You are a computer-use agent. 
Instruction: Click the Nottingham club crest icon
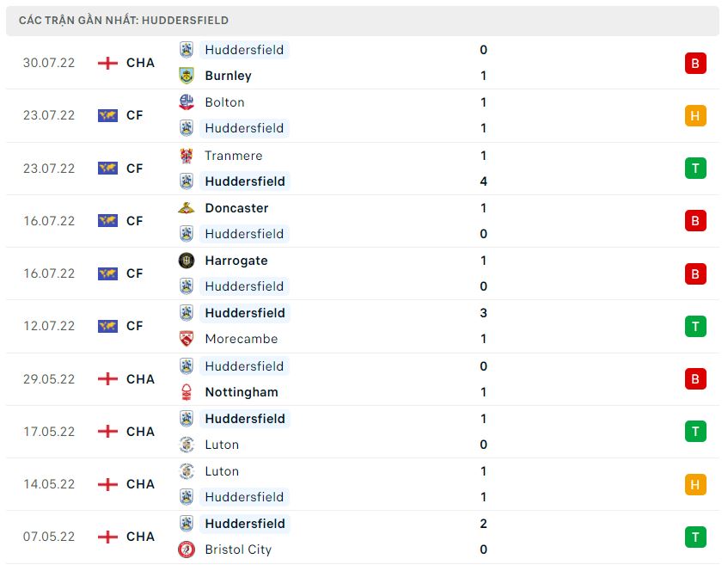(187, 392)
